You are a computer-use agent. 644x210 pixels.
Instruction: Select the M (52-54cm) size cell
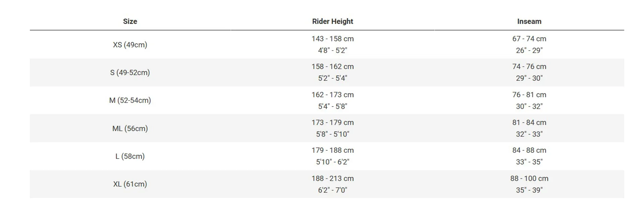[130, 100]
